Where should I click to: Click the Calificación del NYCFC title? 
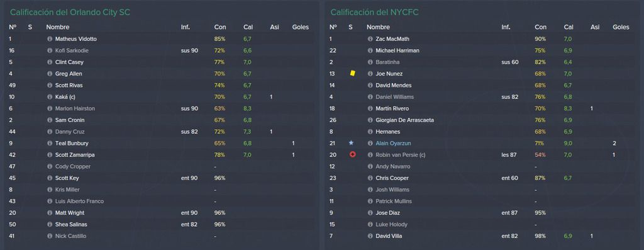375,13
